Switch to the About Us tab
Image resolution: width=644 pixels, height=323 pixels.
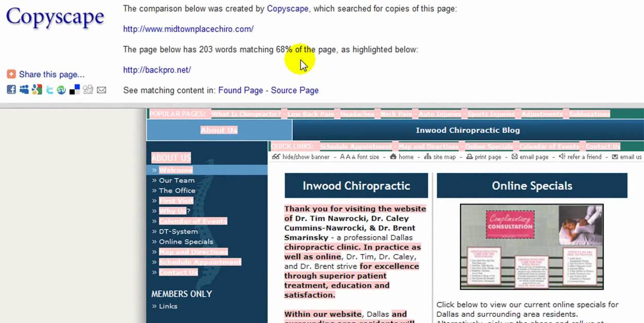coord(219,130)
